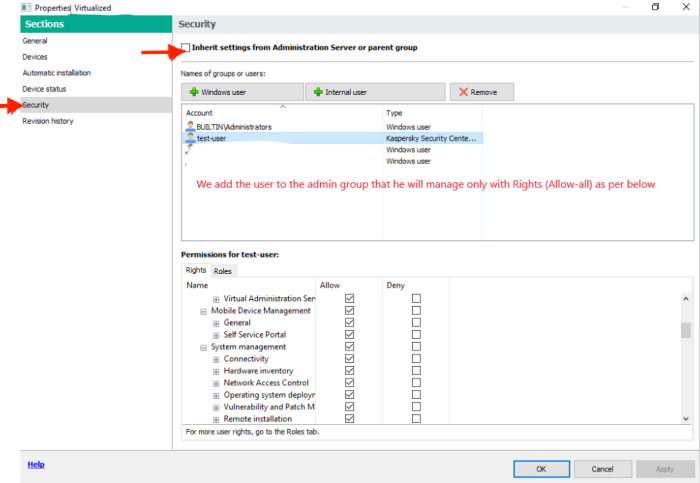Click the Cancel button
This screenshot has width=700, height=483.
click(603, 469)
